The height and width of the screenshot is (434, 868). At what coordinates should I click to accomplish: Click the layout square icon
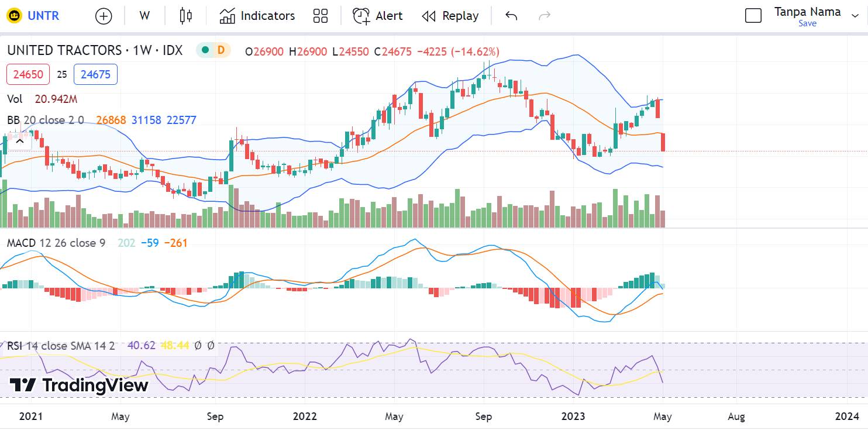click(753, 16)
